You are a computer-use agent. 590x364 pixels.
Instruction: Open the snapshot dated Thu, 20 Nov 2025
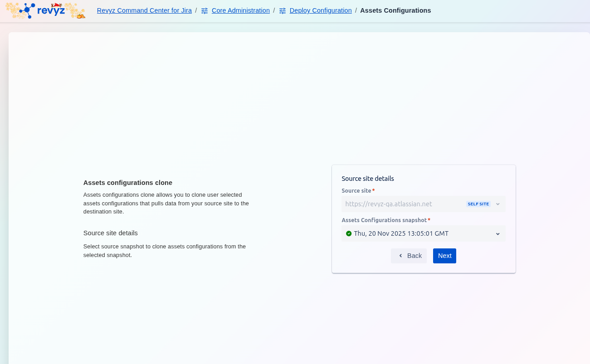point(401,234)
